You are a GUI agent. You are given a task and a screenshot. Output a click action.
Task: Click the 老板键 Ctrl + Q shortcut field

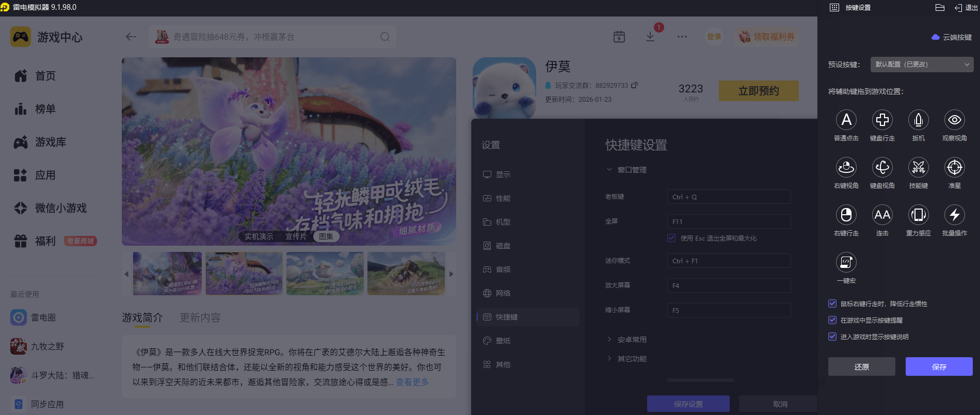coord(729,197)
